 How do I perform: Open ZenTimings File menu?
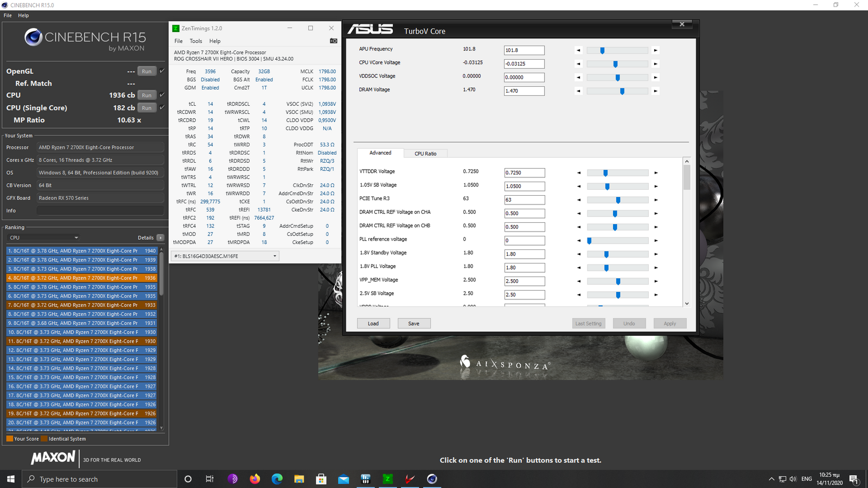click(178, 41)
